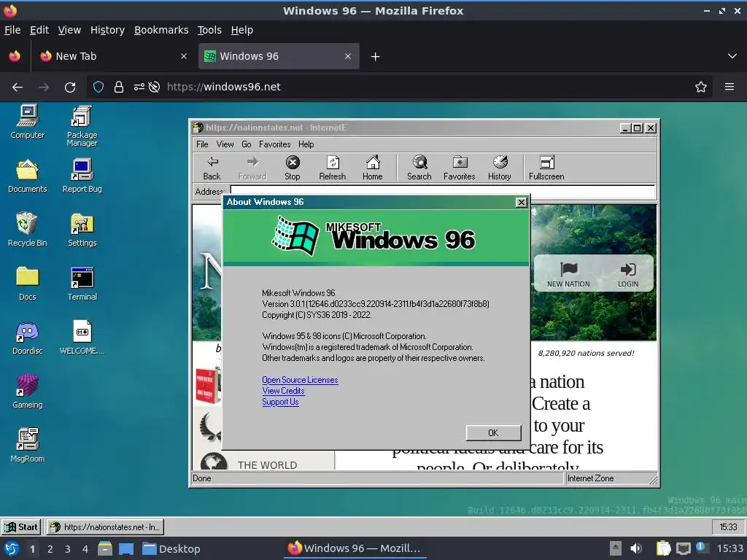
Task: Open the Package Manager desktop icon
Action: (82, 125)
